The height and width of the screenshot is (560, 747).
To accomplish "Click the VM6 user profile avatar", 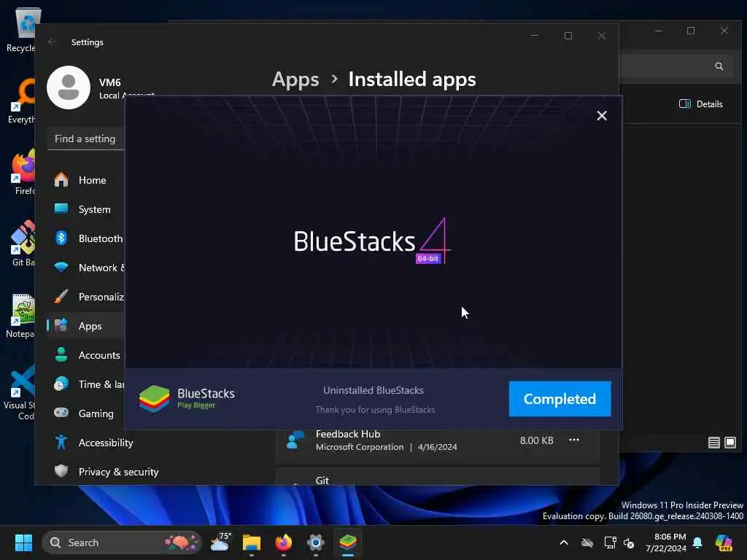I will pyautogui.click(x=69, y=87).
